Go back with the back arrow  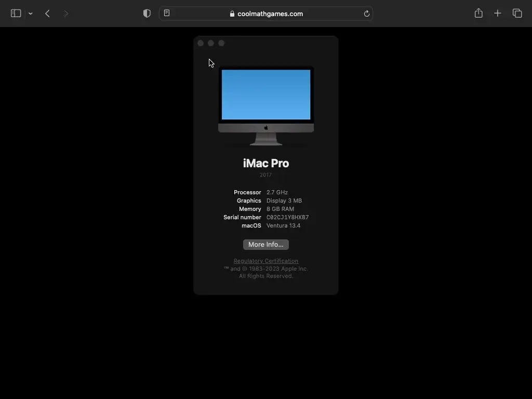(x=47, y=14)
